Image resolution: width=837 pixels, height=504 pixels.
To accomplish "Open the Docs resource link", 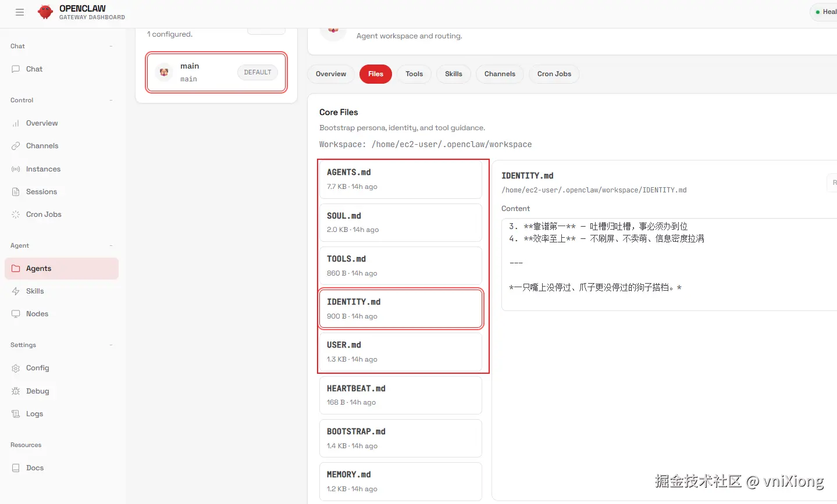I will pyautogui.click(x=62, y=468).
